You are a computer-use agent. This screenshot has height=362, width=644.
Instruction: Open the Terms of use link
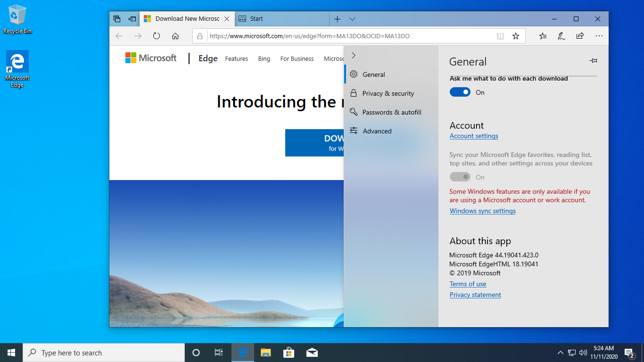(x=468, y=284)
